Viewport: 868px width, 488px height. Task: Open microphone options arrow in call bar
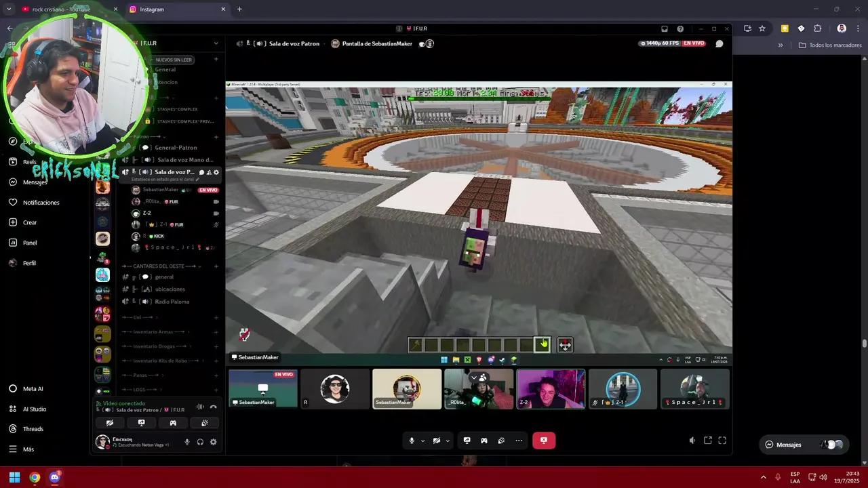click(x=422, y=441)
